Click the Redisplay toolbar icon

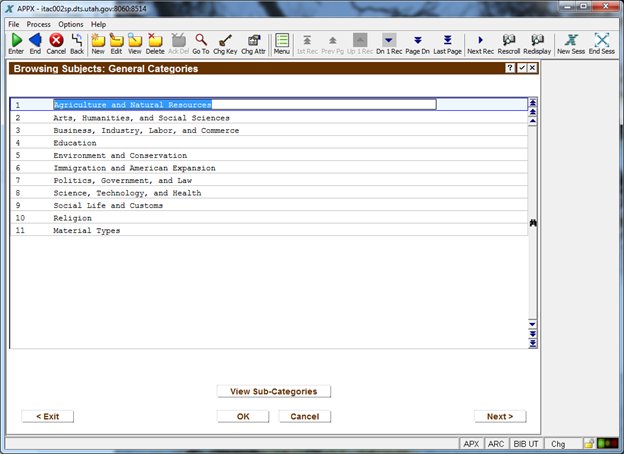(537, 43)
